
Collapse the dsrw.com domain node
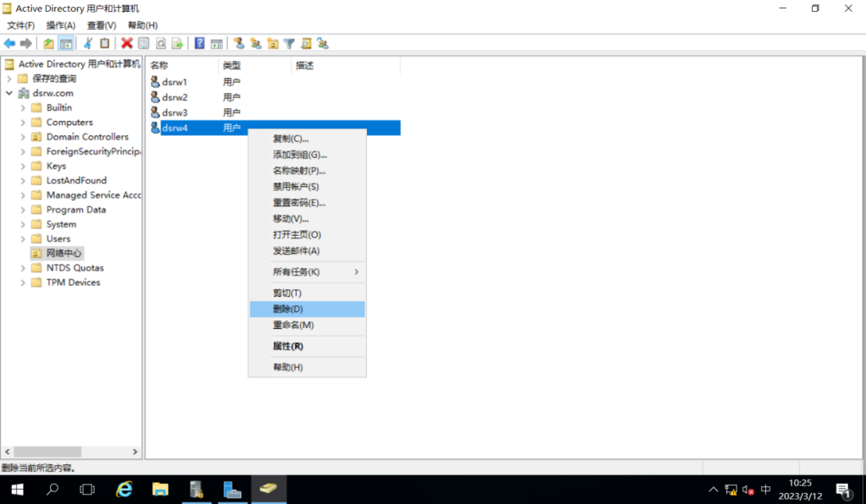click(x=9, y=93)
